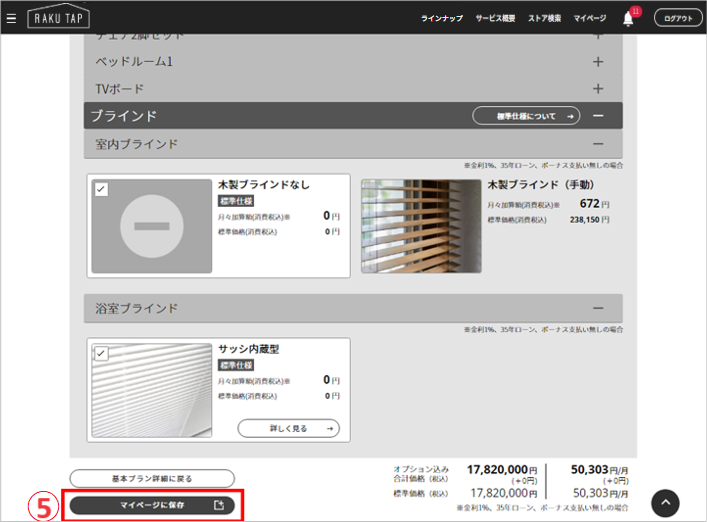The height and width of the screenshot is (522, 707).
Task: Click the RAKU TAP logo
Action: (x=58, y=18)
